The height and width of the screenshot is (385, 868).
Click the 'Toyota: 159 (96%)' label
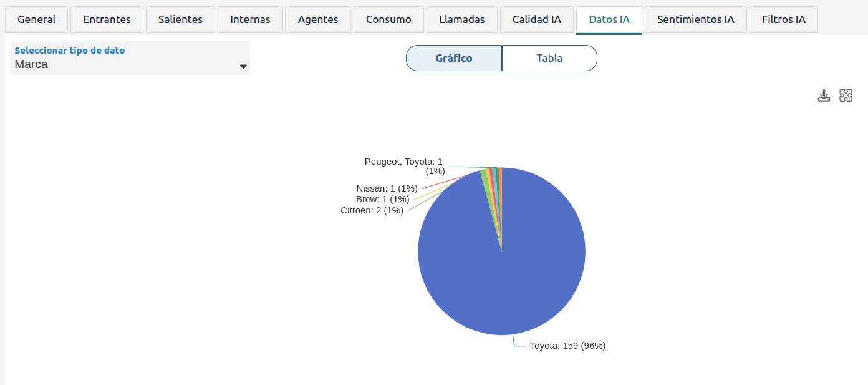pyautogui.click(x=567, y=346)
